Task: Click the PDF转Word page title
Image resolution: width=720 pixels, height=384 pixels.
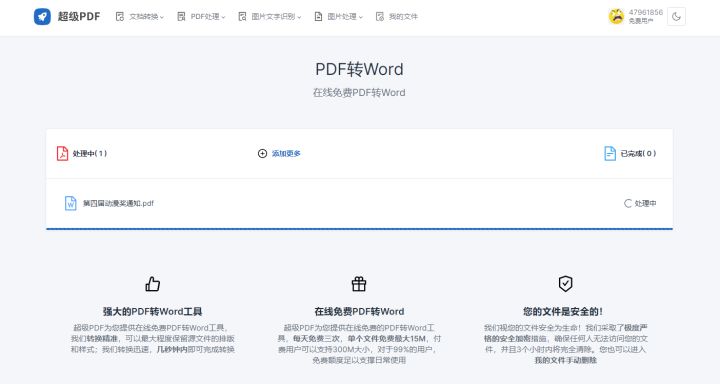Action: click(360, 69)
